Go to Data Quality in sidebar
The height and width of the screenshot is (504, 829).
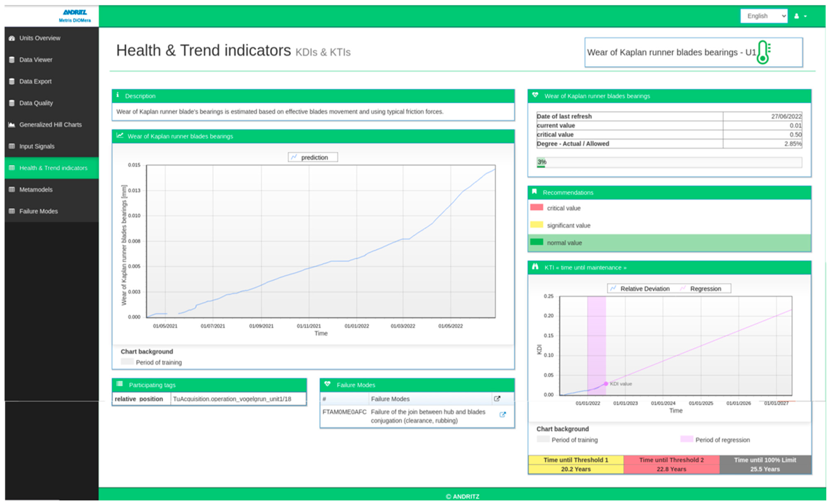point(36,103)
